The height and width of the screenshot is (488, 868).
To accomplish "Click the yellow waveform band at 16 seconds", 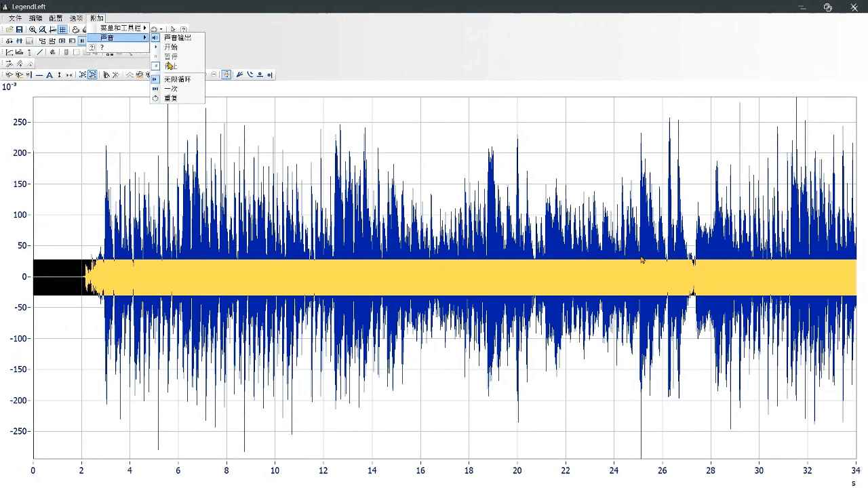I will coord(420,277).
